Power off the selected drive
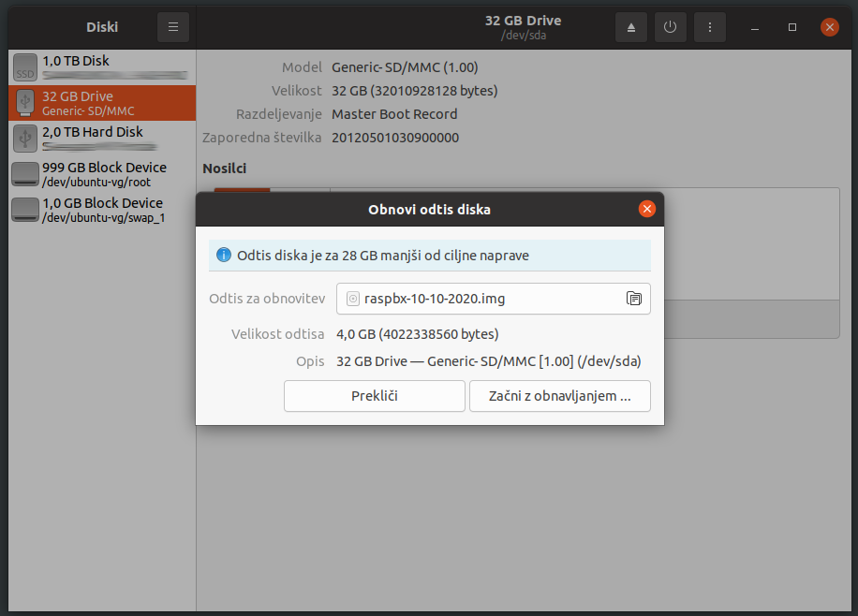 [x=670, y=26]
